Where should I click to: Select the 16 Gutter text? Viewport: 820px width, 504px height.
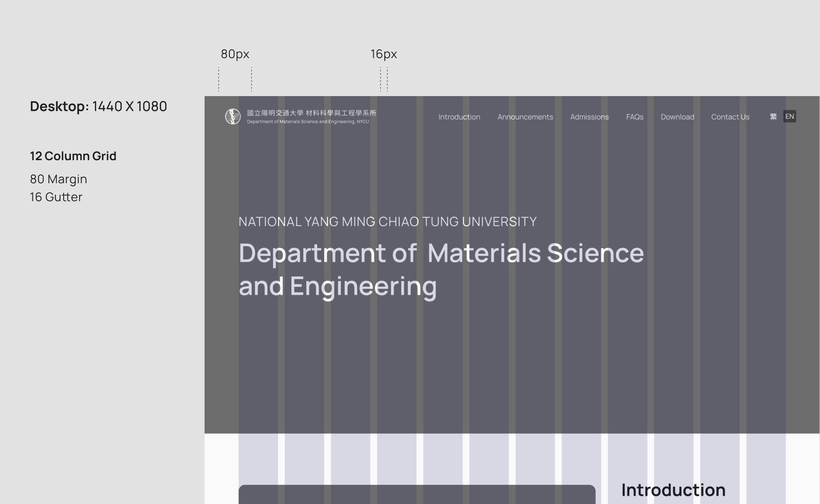[56, 197]
